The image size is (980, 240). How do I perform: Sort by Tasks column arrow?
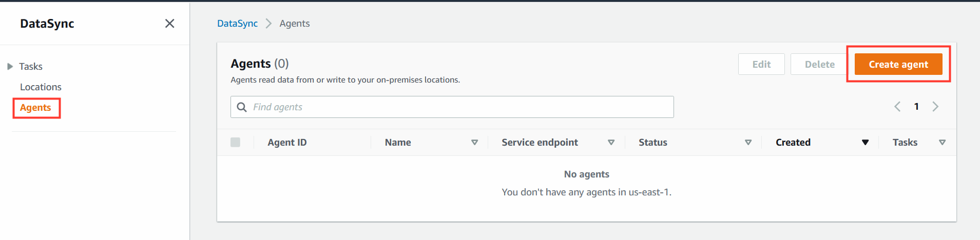(942, 143)
